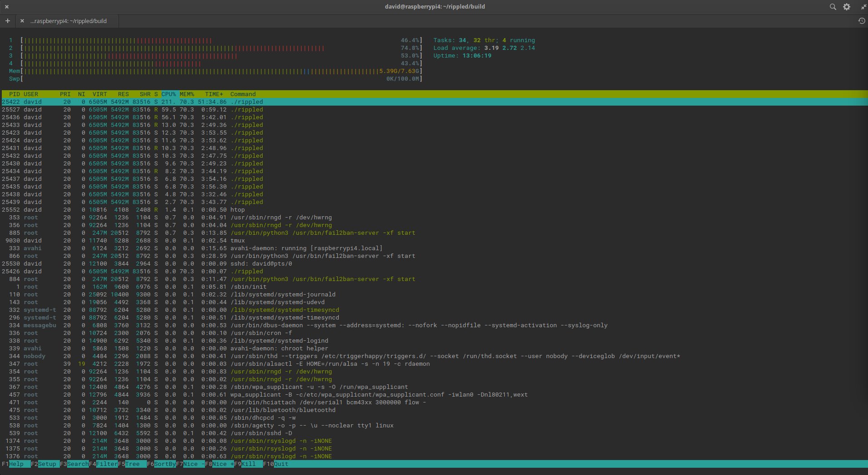Select the dhcpcd process row

[x=434, y=418]
